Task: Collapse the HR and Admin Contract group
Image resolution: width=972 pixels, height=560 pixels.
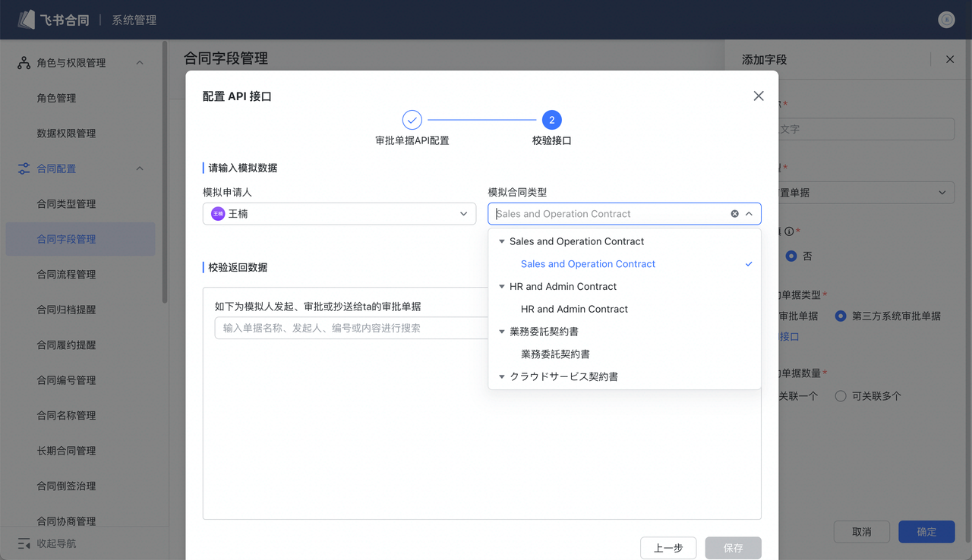Action: click(x=502, y=287)
